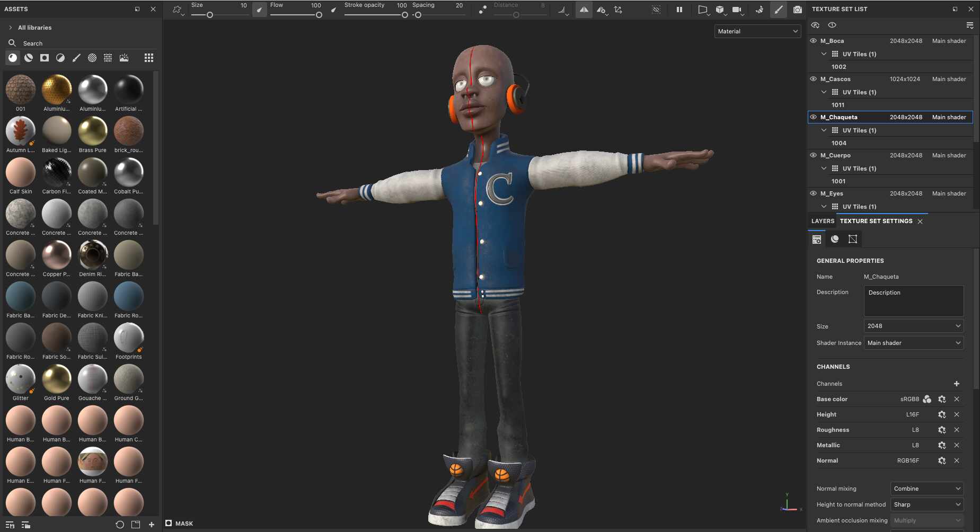Toggle visibility of M_Cascos texture set
This screenshot has width=980, height=532.
[x=814, y=79]
